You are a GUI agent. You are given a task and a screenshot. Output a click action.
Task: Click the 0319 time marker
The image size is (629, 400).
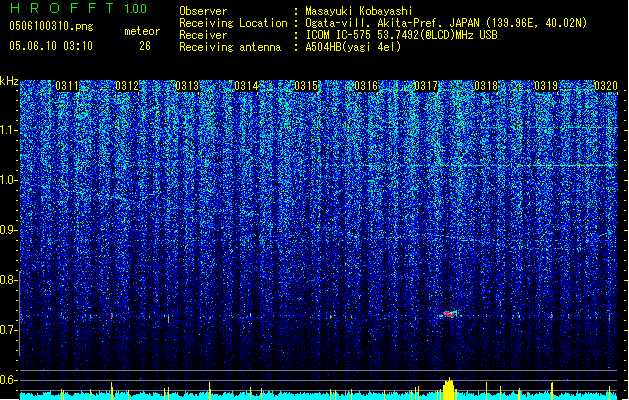click(546, 86)
